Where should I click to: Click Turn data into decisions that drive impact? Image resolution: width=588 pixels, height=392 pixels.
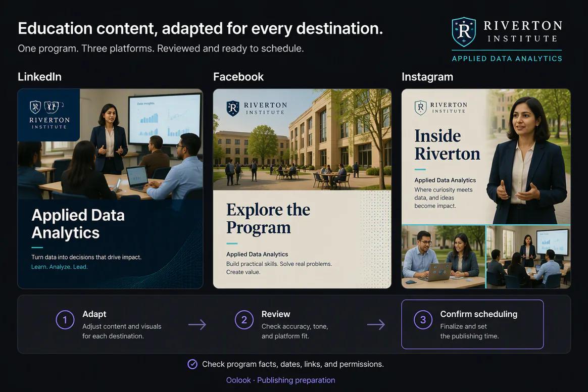pyautogui.click(x=86, y=257)
